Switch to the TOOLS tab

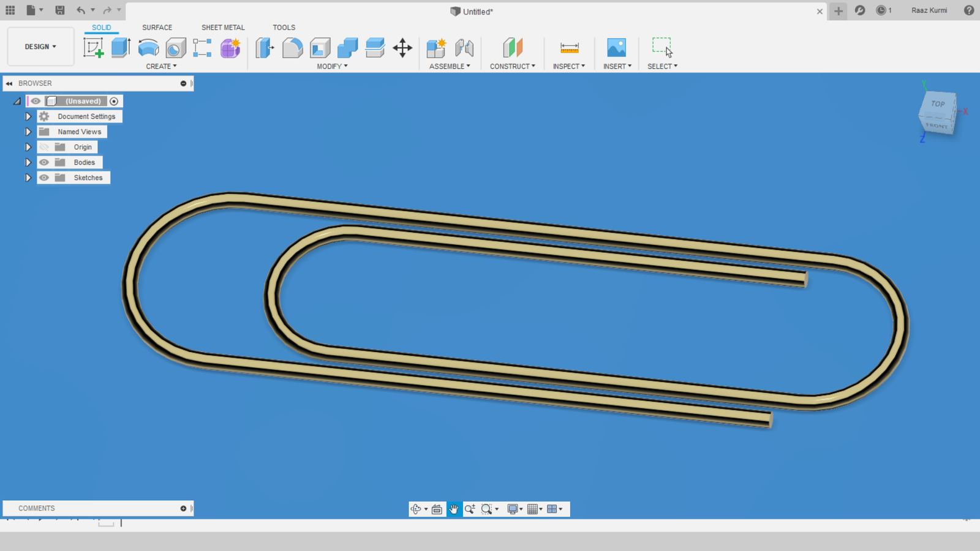pyautogui.click(x=284, y=28)
